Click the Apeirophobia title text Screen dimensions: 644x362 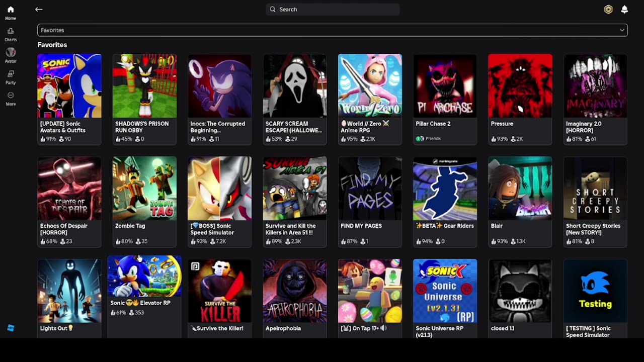(283, 328)
